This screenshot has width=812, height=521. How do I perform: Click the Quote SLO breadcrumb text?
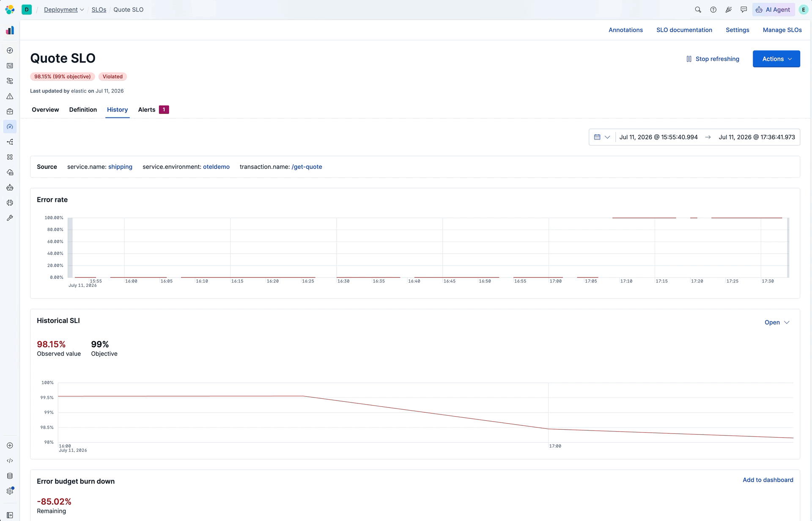128,9
